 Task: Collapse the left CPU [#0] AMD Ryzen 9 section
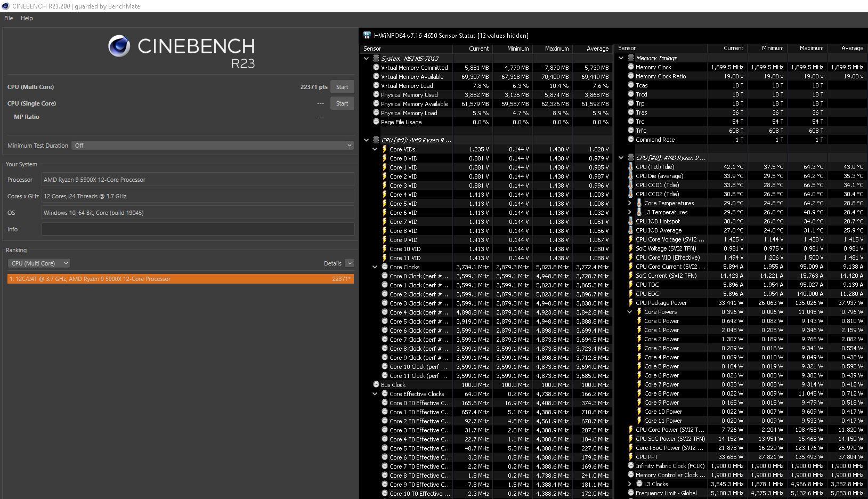(x=366, y=140)
